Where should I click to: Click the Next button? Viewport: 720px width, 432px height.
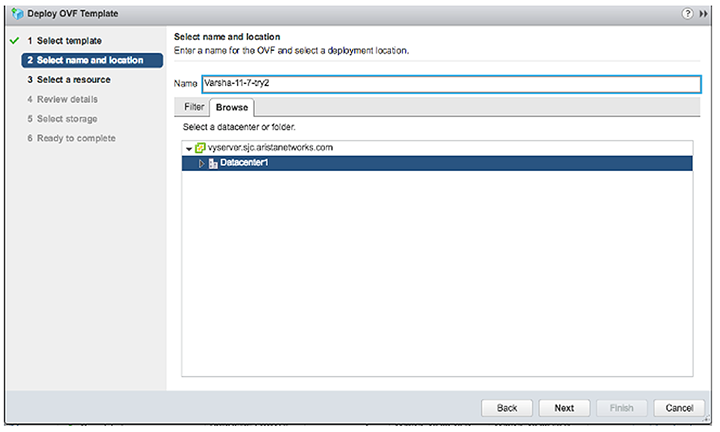564,408
